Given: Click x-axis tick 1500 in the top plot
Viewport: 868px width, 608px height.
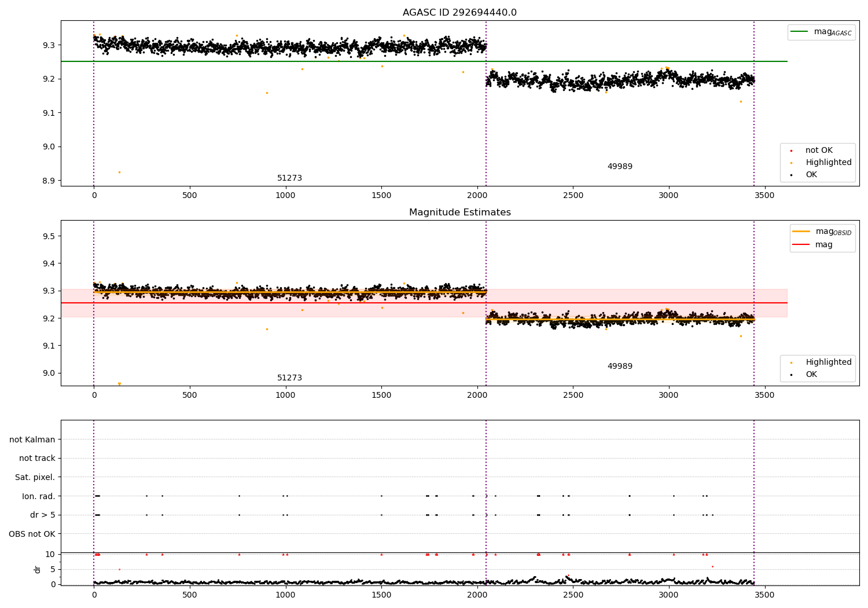Looking at the screenshot, I should point(381,196).
